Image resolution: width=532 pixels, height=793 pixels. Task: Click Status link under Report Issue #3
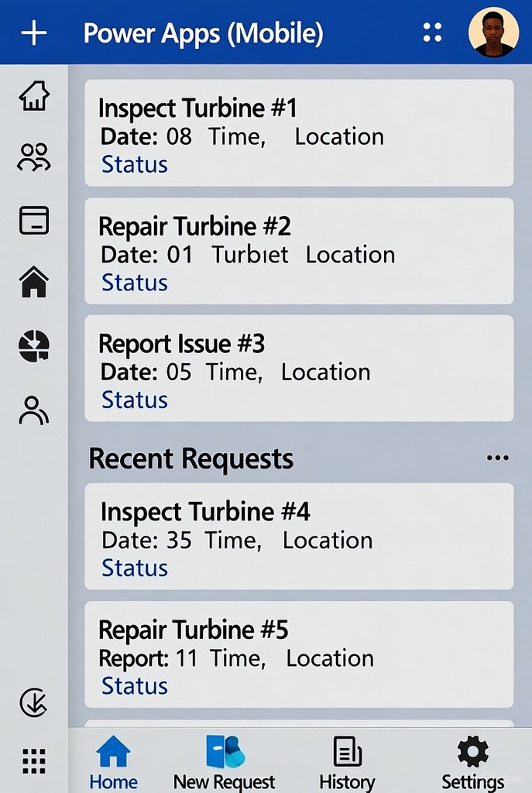[135, 400]
